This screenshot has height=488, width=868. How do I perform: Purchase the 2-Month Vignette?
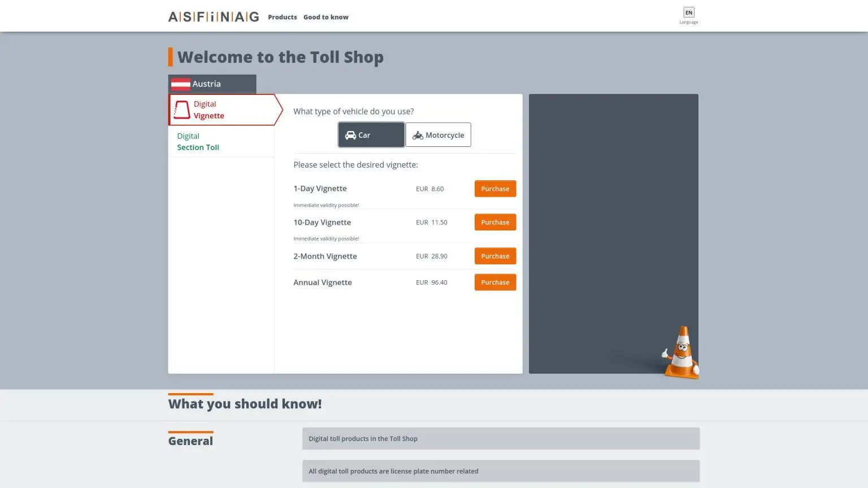(x=494, y=256)
